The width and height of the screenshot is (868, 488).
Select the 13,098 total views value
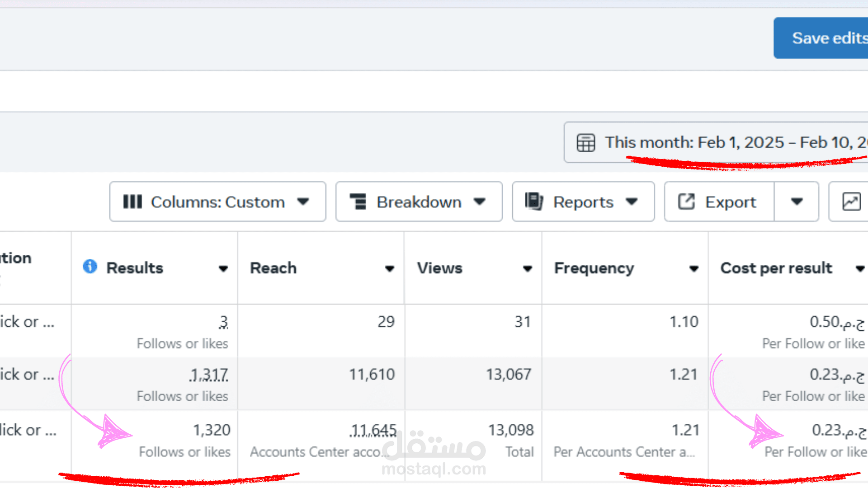point(511,430)
